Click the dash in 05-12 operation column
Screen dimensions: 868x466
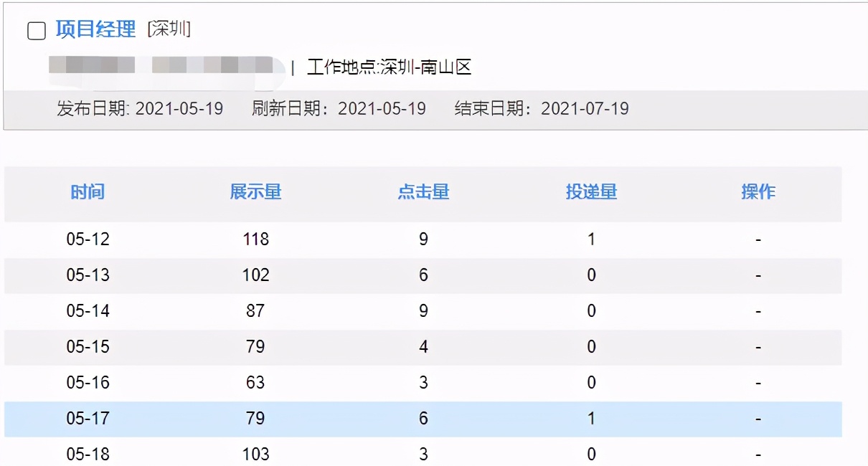point(758,239)
